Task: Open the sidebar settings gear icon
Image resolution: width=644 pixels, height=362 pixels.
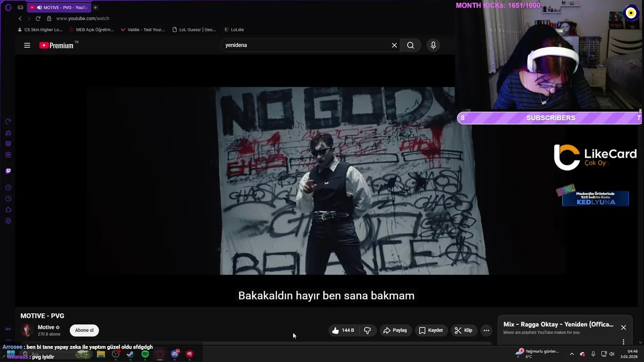Action: click(8, 221)
